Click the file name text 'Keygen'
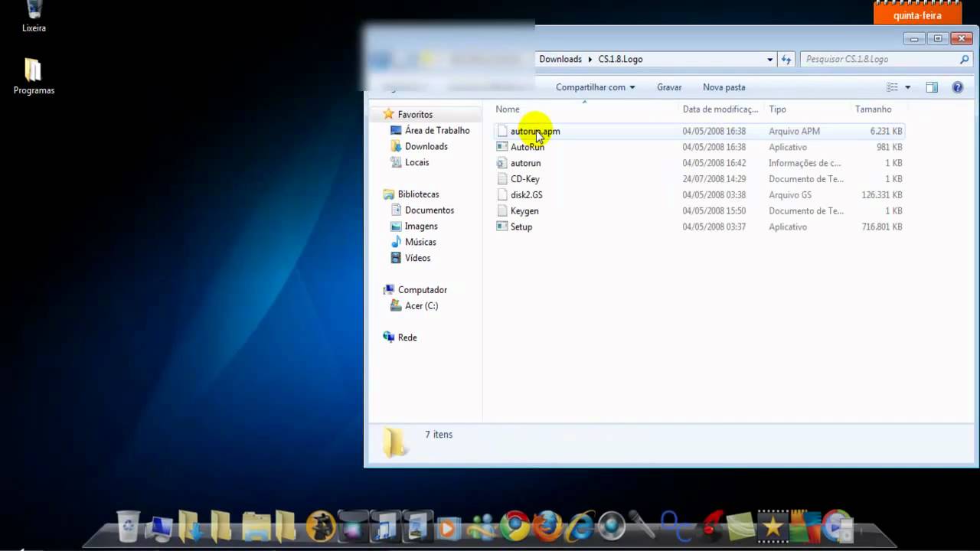The height and width of the screenshot is (551, 980). tap(524, 211)
